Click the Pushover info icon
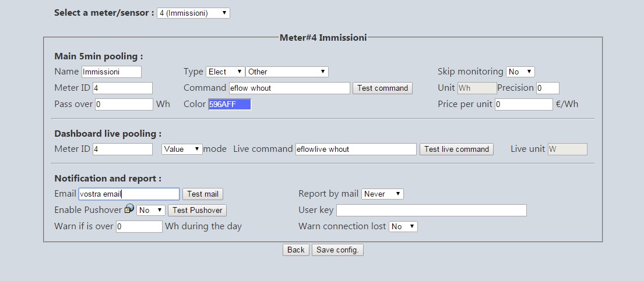Viewport: 644px width, 281px height. (x=129, y=209)
